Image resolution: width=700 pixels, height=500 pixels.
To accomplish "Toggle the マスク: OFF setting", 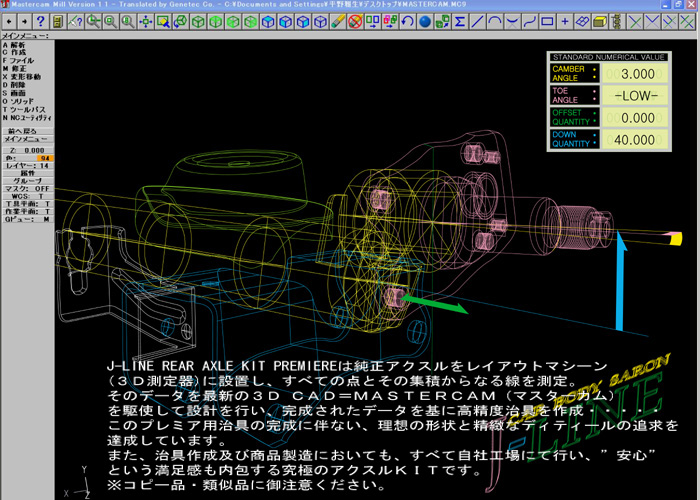I will click(28, 188).
